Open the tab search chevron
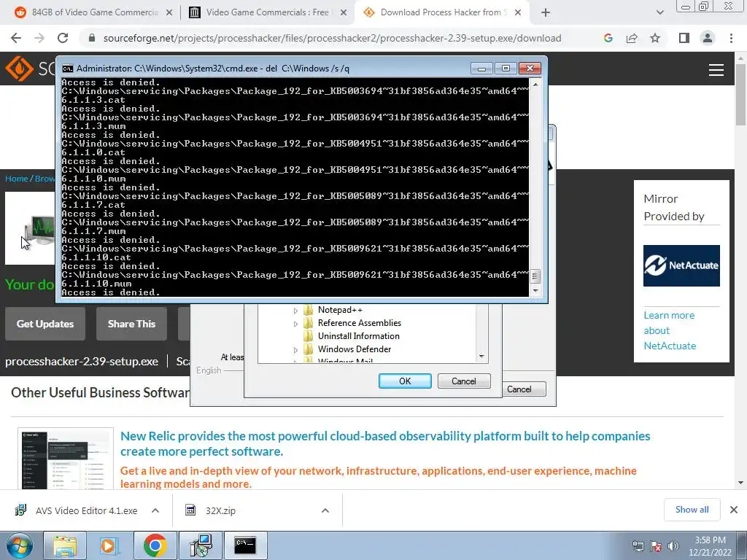 (x=659, y=12)
